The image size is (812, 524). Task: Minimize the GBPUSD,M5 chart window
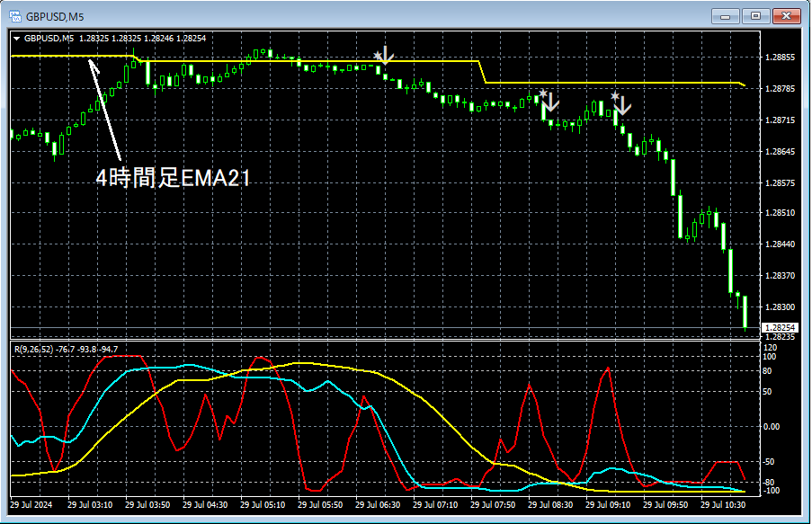(727, 16)
